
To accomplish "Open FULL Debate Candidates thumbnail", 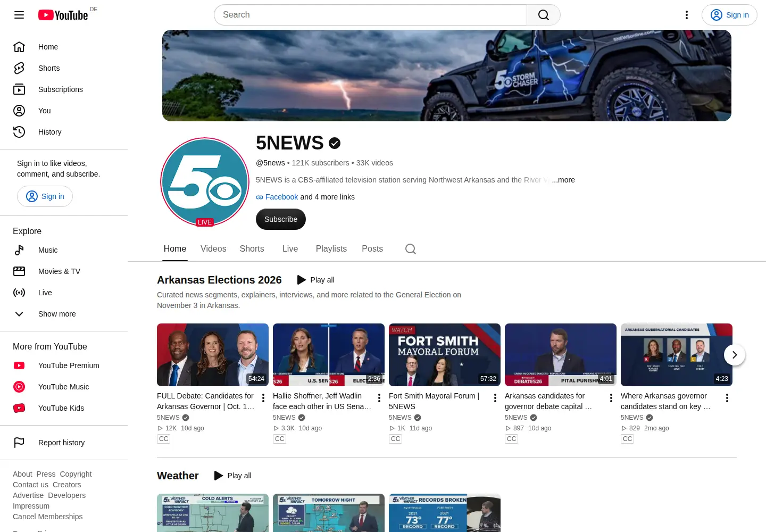I will tap(213, 355).
